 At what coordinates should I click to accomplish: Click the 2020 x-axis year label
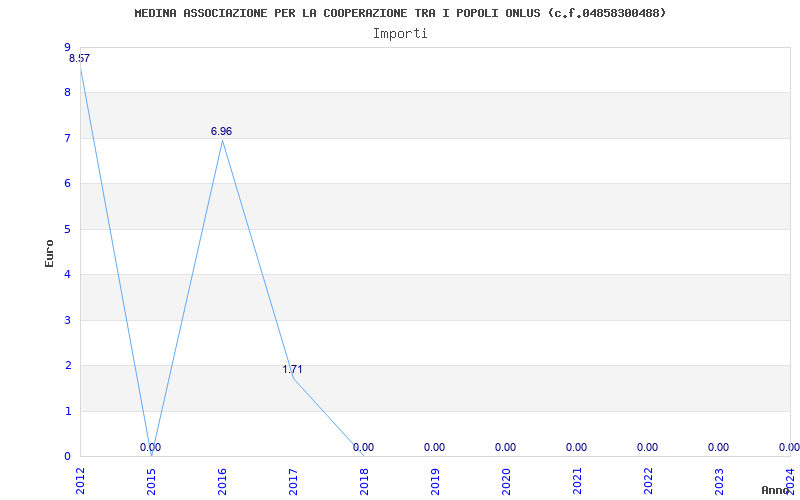[506, 480]
